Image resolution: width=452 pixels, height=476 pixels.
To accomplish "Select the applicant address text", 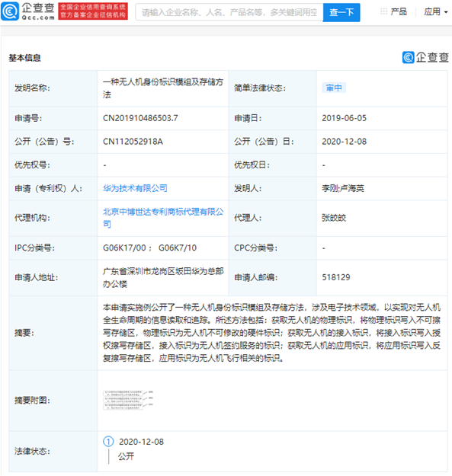I will click(x=163, y=277).
